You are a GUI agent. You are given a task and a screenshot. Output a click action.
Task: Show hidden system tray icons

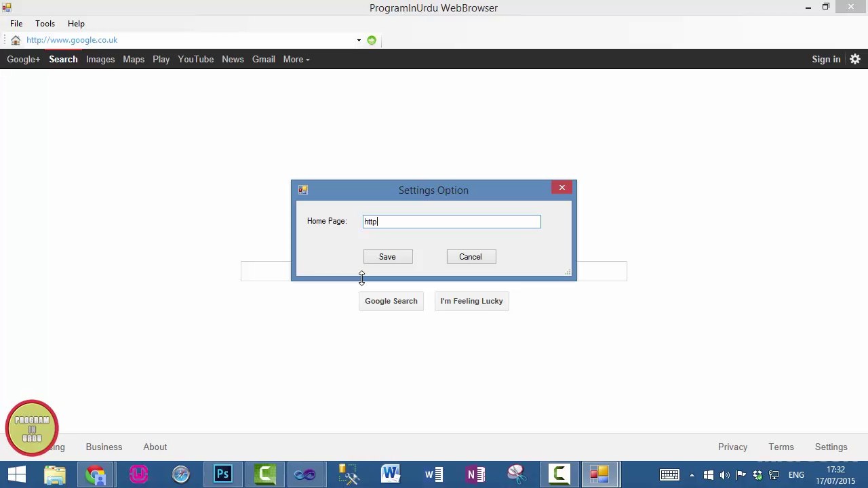[x=692, y=475]
